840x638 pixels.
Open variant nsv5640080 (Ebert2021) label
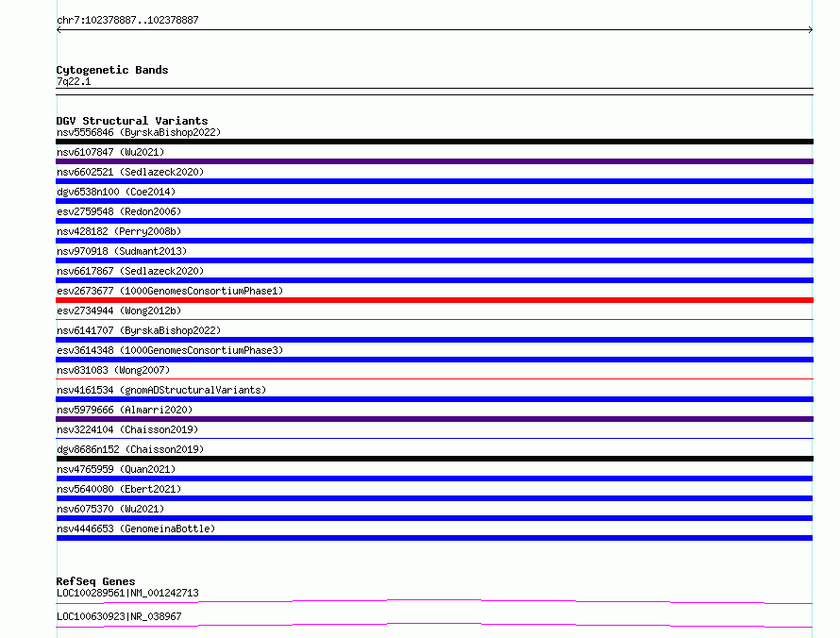click(119, 489)
